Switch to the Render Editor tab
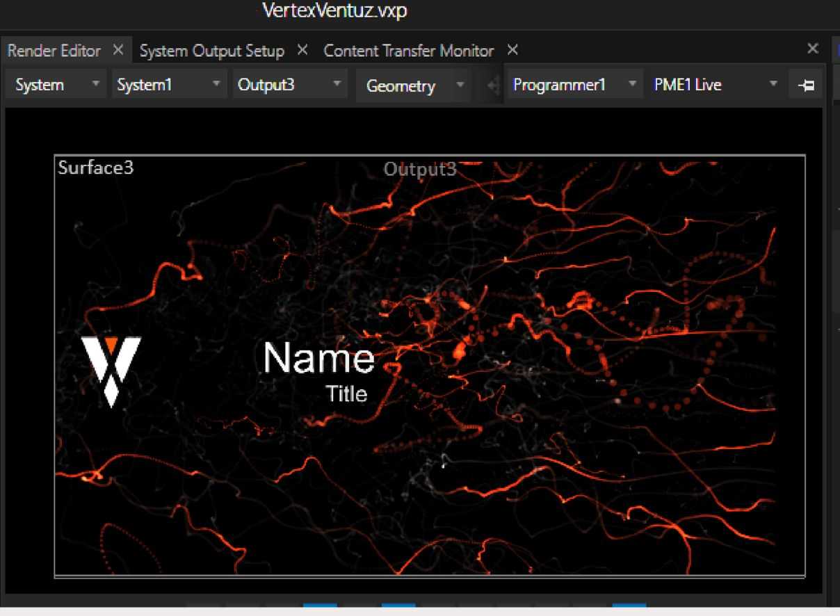Image resolution: width=840 pixels, height=616 pixels. 54,51
